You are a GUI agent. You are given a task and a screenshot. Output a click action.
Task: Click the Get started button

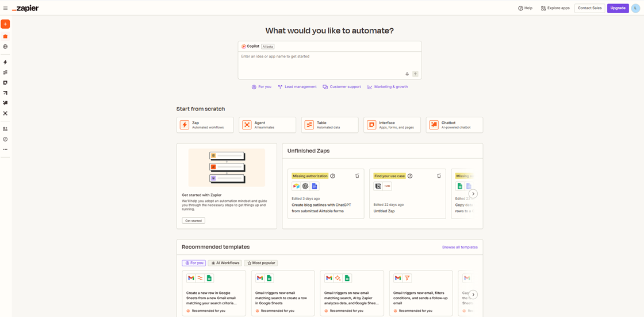pyautogui.click(x=193, y=221)
